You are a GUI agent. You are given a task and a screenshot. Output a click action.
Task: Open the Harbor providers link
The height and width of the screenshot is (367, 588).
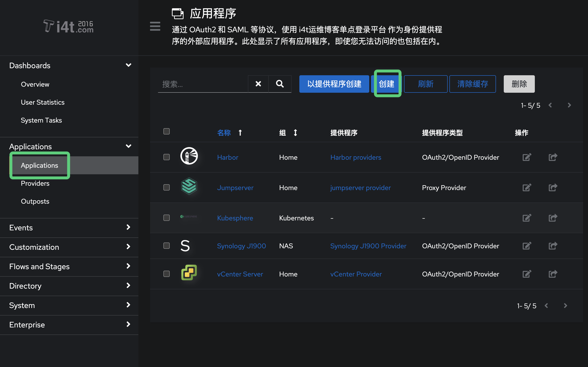[x=356, y=157]
